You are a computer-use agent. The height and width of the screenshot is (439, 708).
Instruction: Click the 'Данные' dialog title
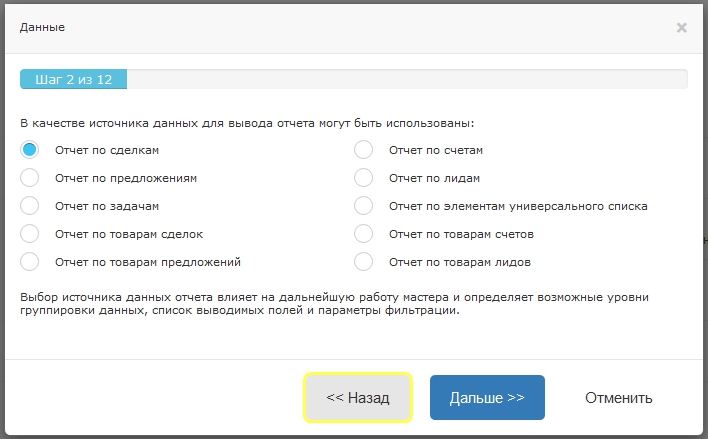coord(43,27)
